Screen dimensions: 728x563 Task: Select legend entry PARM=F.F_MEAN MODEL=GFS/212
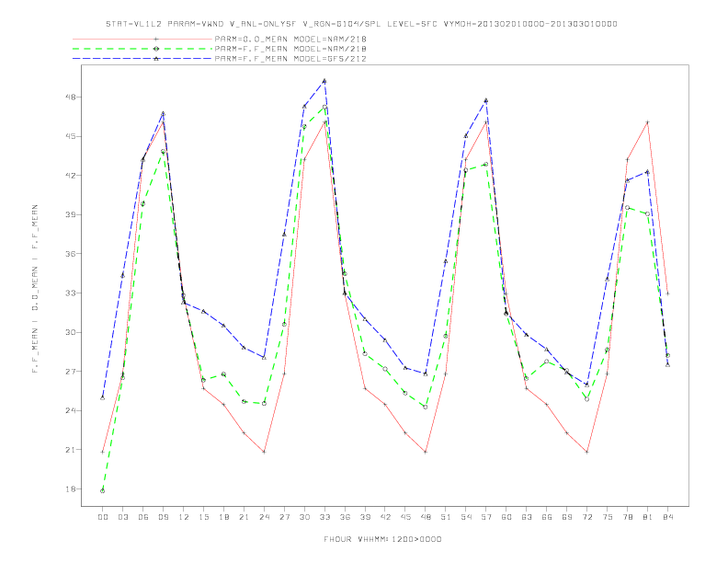(290, 59)
